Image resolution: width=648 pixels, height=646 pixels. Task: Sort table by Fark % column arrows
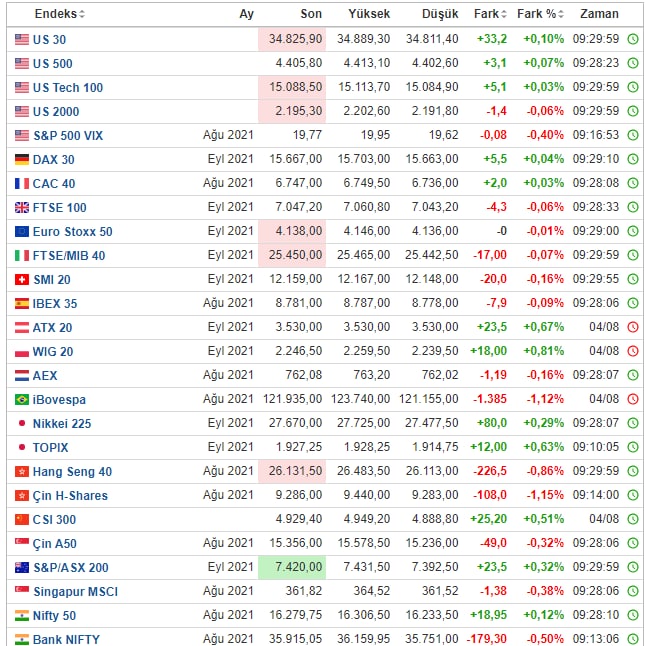pos(560,14)
